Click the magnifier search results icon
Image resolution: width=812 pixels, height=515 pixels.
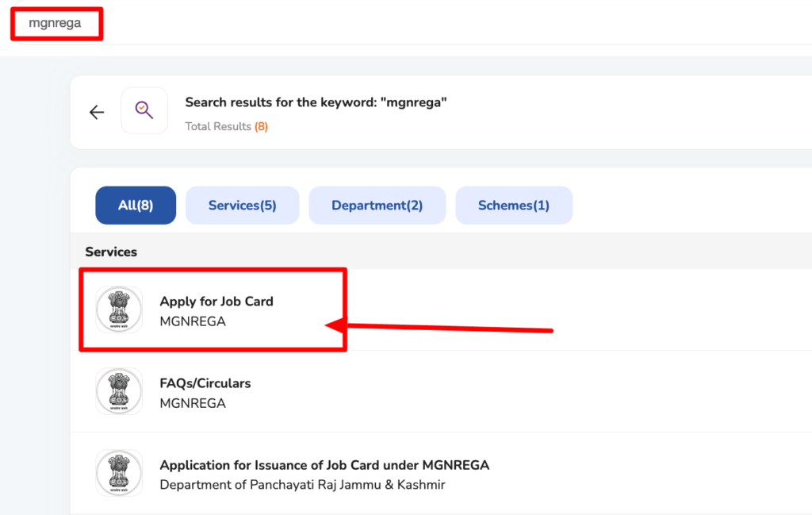point(144,110)
